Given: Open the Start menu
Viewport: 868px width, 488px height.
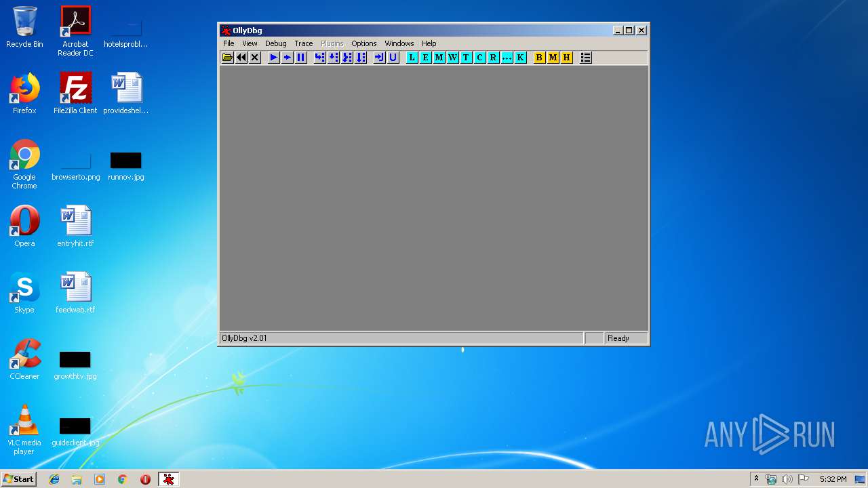Looking at the screenshot, I should [19, 479].
